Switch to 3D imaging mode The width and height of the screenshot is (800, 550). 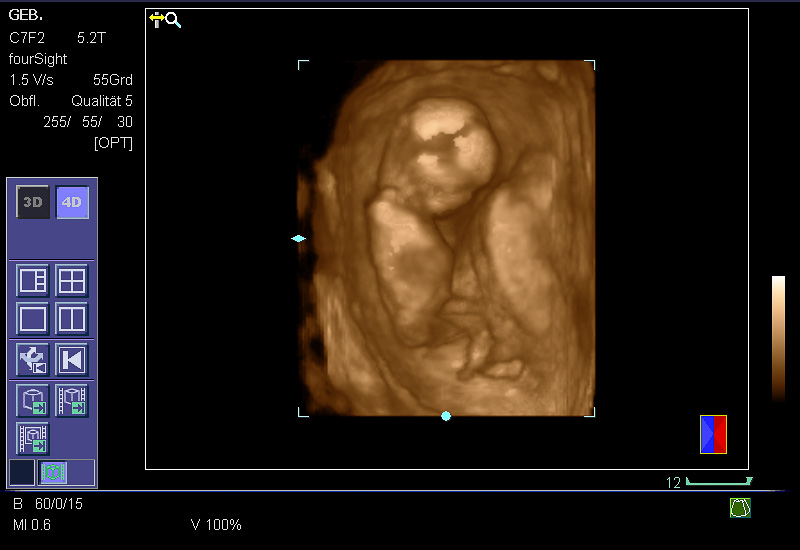point(33,202)
